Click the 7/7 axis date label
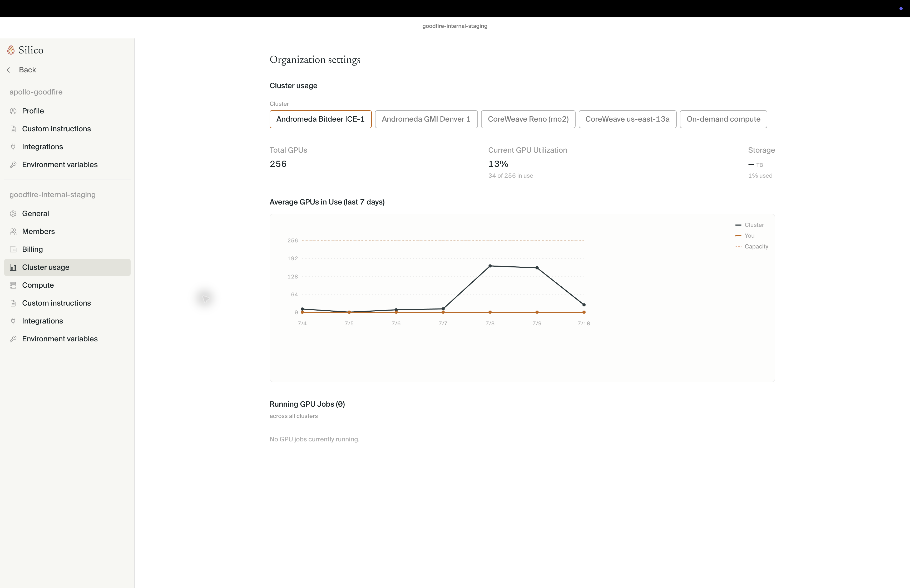Image resolution: width=910 pixels, height=588 pixels. pos(443,324)
